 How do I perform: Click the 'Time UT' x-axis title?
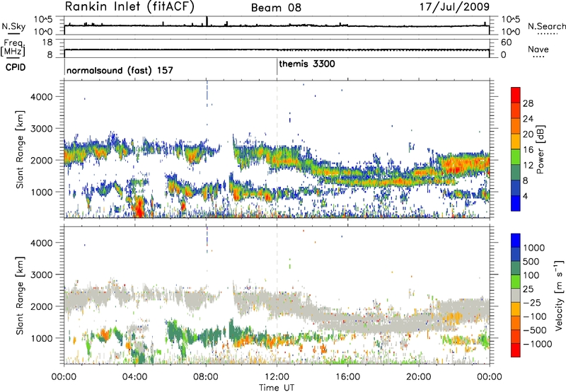tap(277, 388)
